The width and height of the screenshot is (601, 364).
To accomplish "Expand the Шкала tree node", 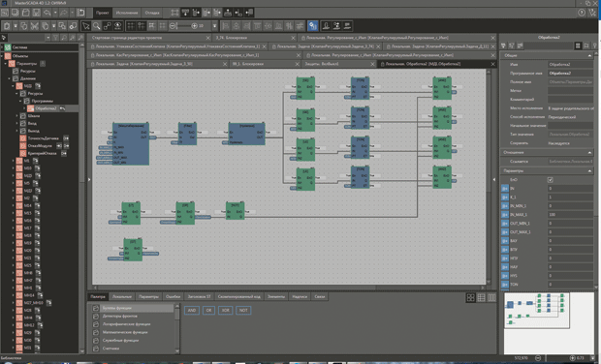I will tap(16, 115).
